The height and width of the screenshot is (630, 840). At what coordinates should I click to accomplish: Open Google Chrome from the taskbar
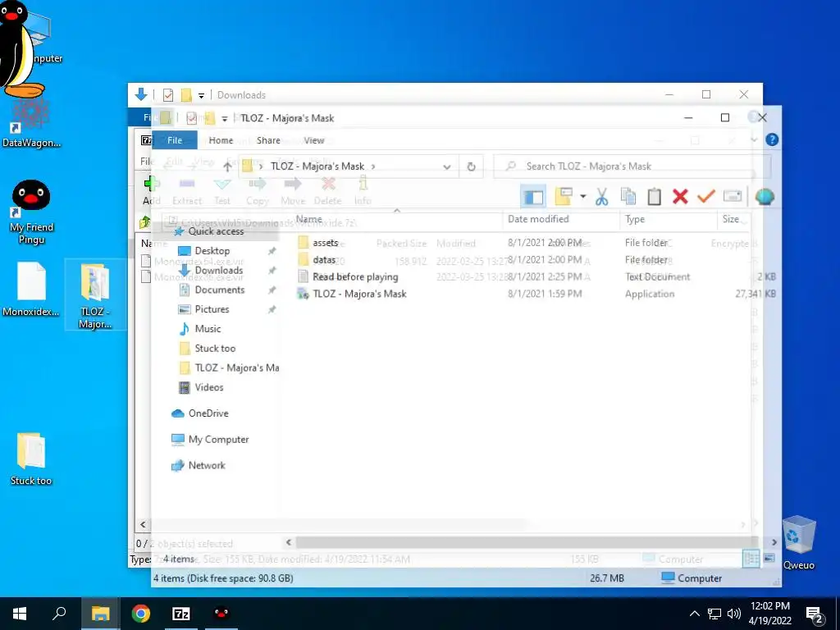click(x=141, y=614)
